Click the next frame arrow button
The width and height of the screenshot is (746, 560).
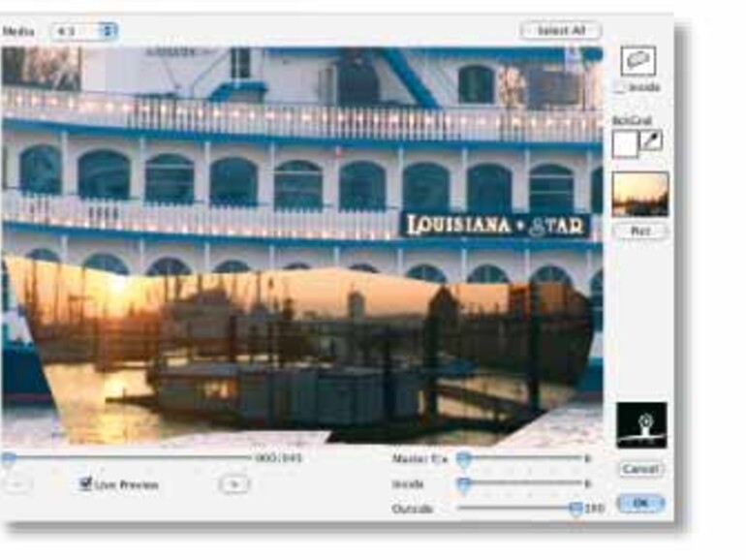pos(234,484)
